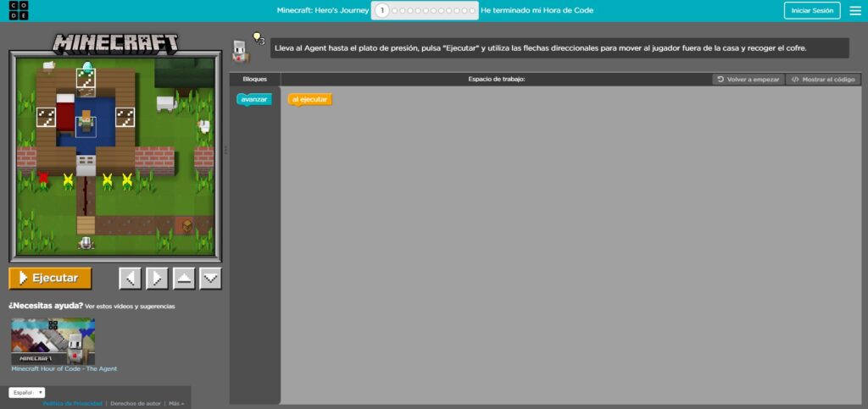Move player with the right arrow button
Screen dimensions: 868x409
(x=157, y=279)
